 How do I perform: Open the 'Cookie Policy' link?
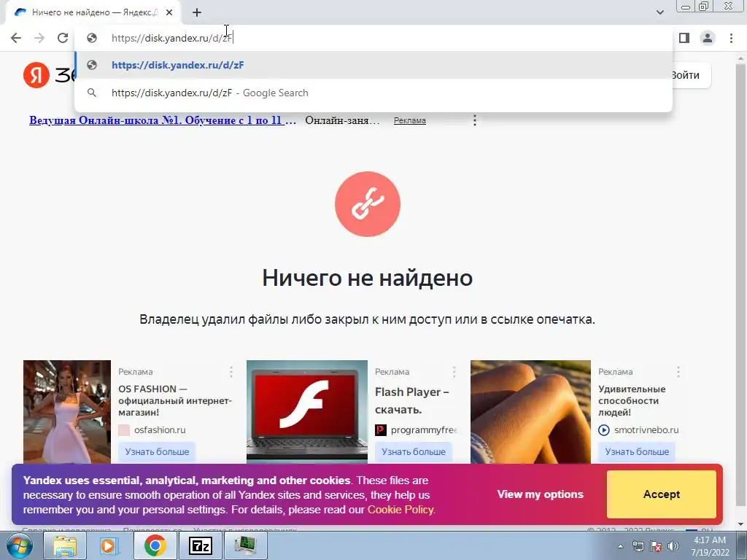tap(400, 510)
